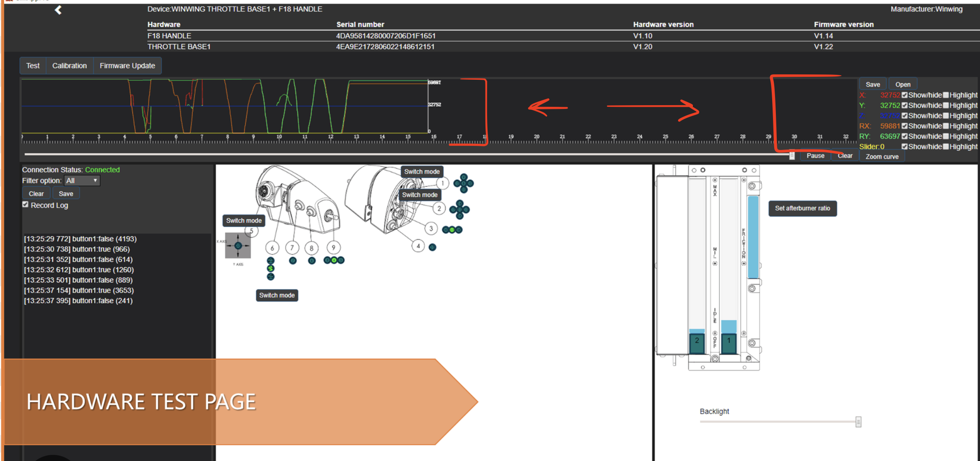The height and width of the screenshot is (461, 980).
Task: Toggle Show/hide checkbox for Z axis
Action: [904, 115]
